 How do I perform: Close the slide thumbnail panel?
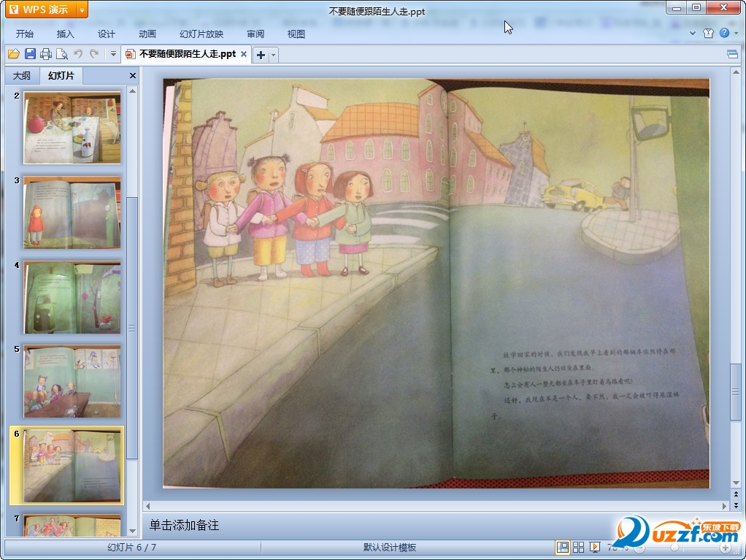pyautogui.click(x=133, y=76)
